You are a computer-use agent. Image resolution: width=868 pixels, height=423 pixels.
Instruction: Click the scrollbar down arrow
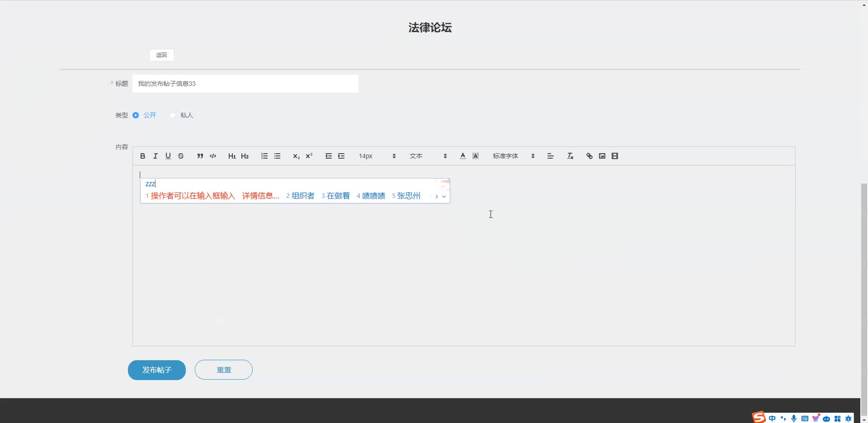click(x=864, y=420)
